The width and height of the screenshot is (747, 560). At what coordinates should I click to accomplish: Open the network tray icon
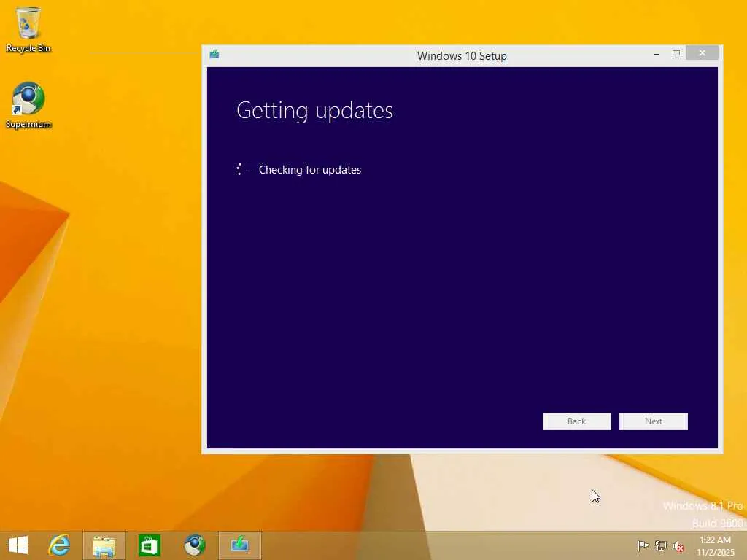pos(660,545)
